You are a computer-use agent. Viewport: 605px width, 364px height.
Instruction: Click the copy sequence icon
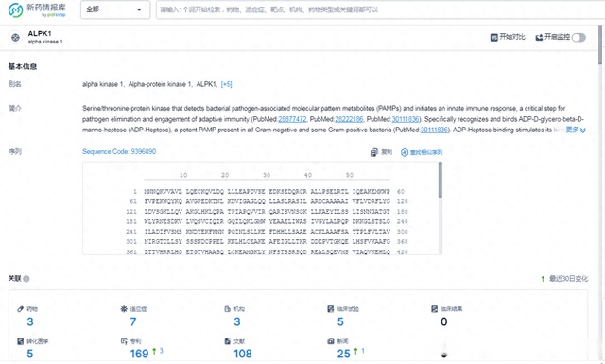(x=373, y=152)
